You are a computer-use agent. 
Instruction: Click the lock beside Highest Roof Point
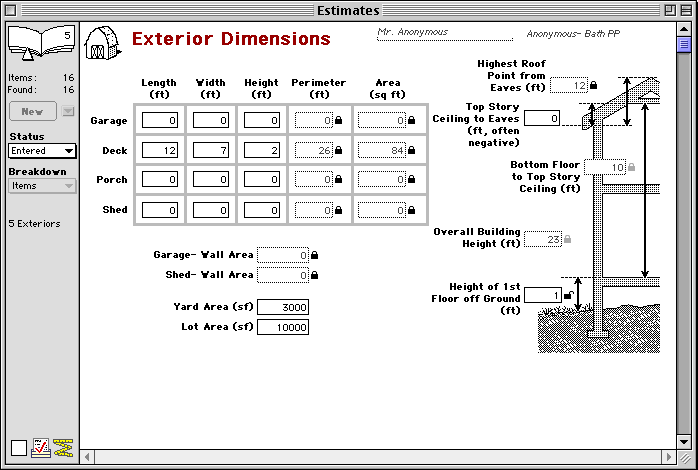(x=594, y=86)
